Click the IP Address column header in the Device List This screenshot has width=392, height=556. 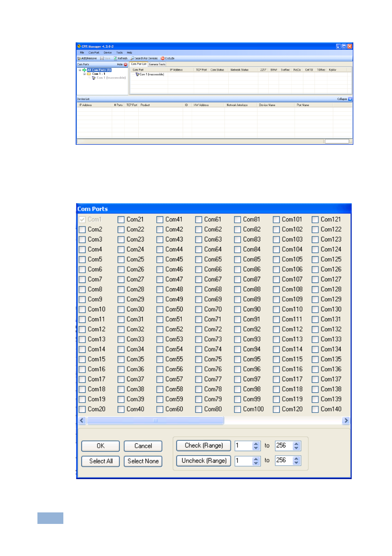point(94,105)
